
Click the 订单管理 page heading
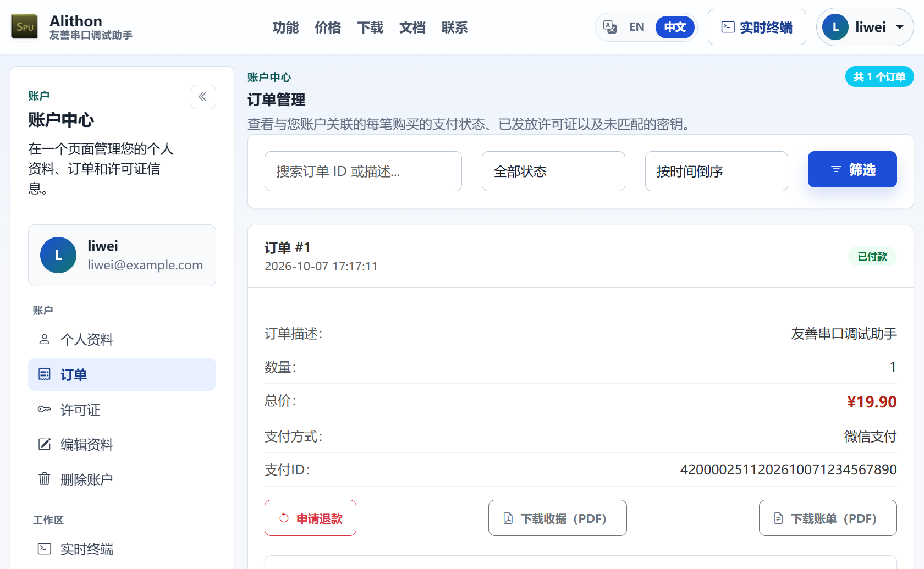pyautogui.click(x=276, y=100)
